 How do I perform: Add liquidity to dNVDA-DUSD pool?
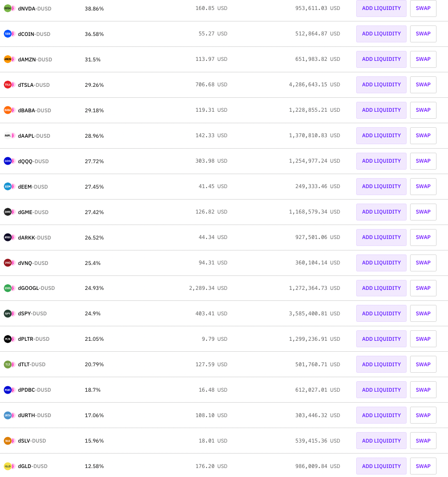pos(381,8)
